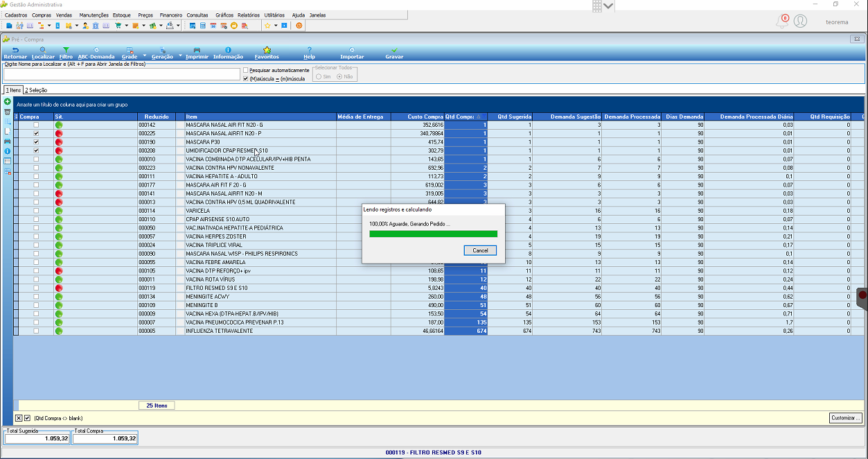Click the Customizar... button
Image resolution: width=868 pixels, height=459 pixels.
click(846, 418)
